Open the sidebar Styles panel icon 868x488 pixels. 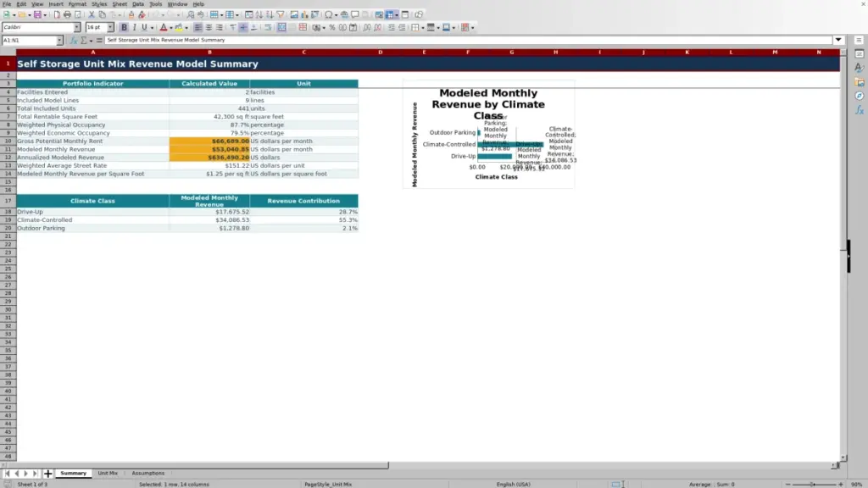(860, 68)
